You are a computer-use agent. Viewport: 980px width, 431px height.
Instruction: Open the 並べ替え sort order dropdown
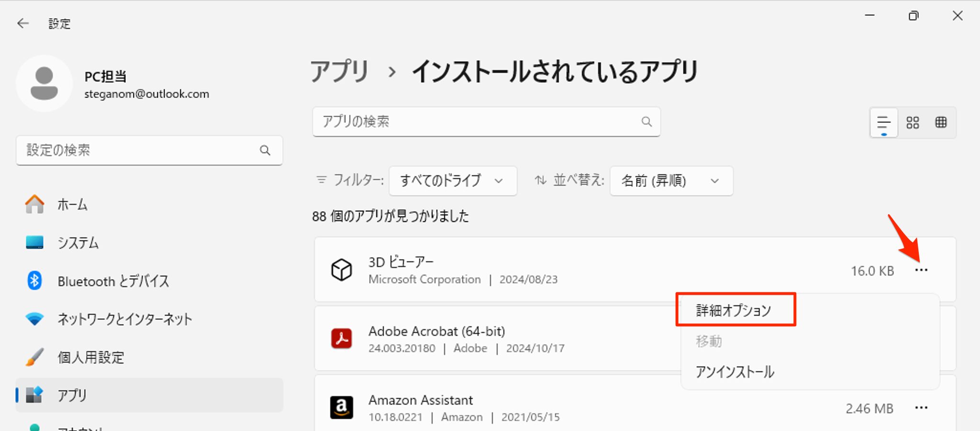pos(671,181)
